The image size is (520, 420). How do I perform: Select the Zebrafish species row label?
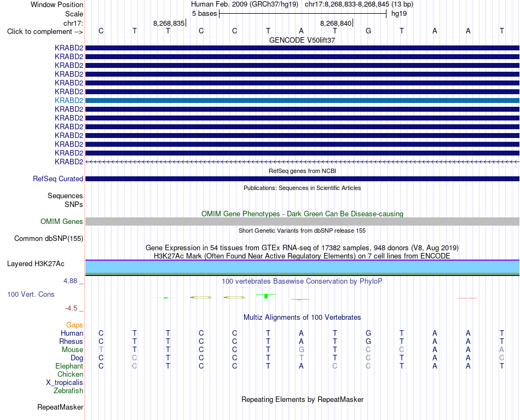68,390
